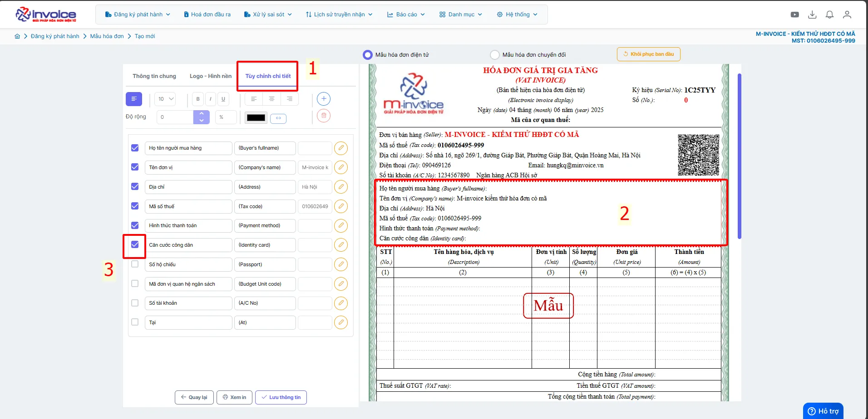This screenshot has width=868, height=419.
Task: Expand the 'Danh mục' menu
Action: pyautogui.click(x=461, y=15)
